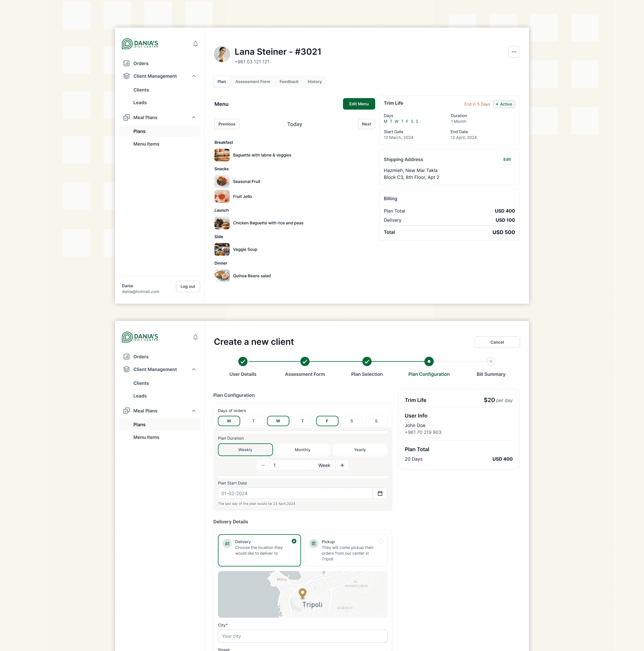
Task: Toggle Monday in days of orders
Action: [x=229, y=421]
